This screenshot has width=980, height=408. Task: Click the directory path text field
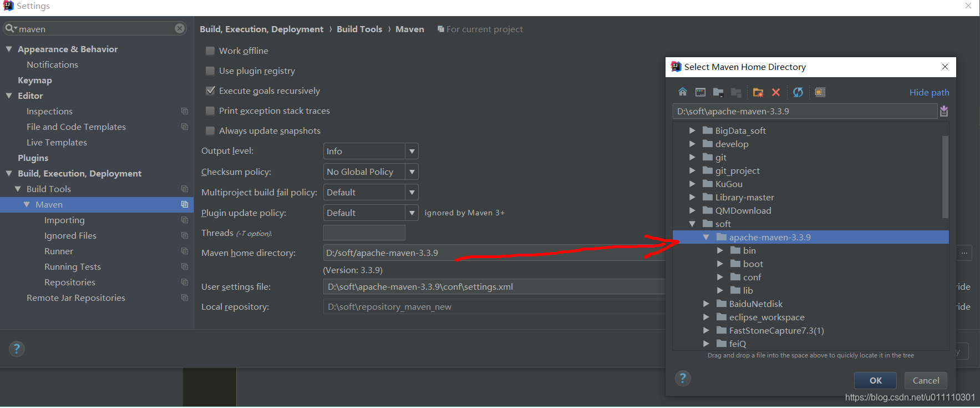[x=805, y=111]
